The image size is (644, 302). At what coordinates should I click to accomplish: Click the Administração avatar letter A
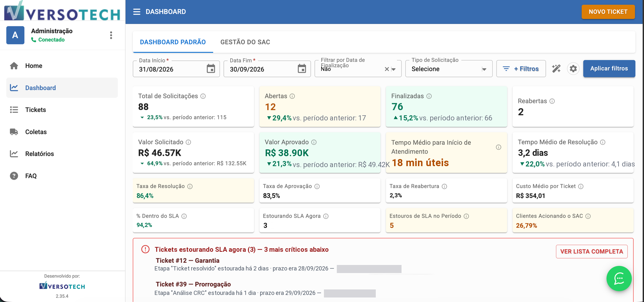[15, 35]
